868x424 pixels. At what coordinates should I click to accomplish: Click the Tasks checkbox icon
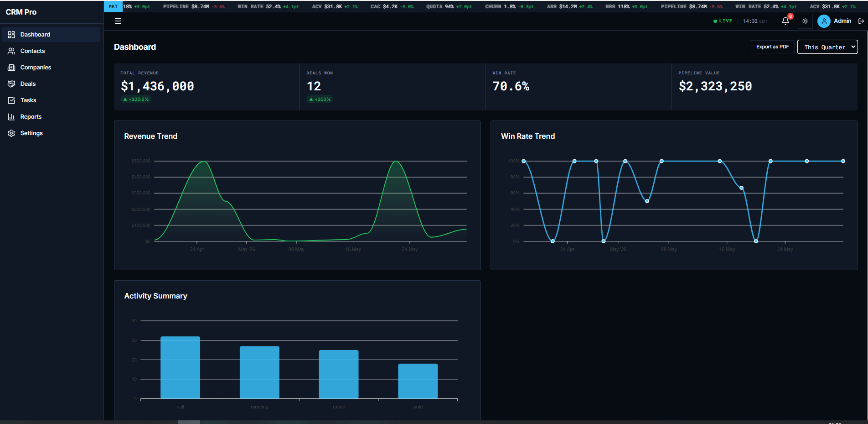click(x=11, y=100)
